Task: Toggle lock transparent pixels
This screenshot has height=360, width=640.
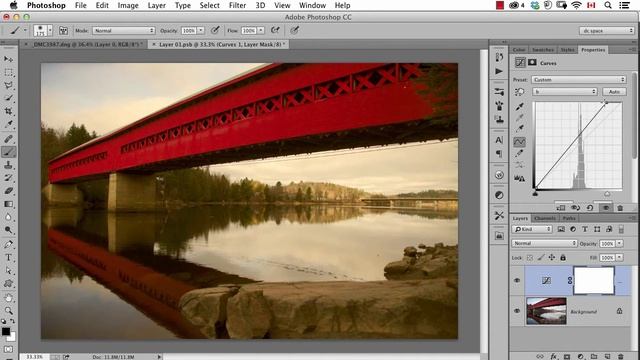Action: coord(530,258)
